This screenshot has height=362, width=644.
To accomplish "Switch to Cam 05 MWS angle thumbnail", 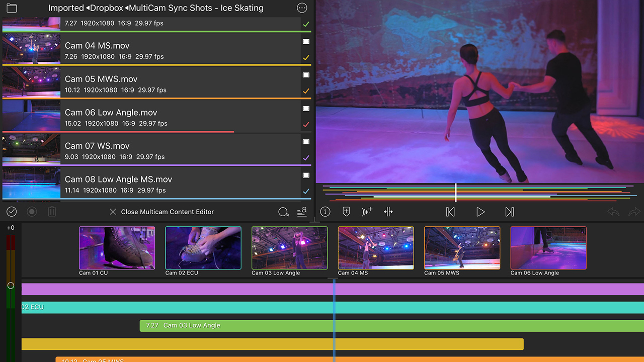I will 462,248.
